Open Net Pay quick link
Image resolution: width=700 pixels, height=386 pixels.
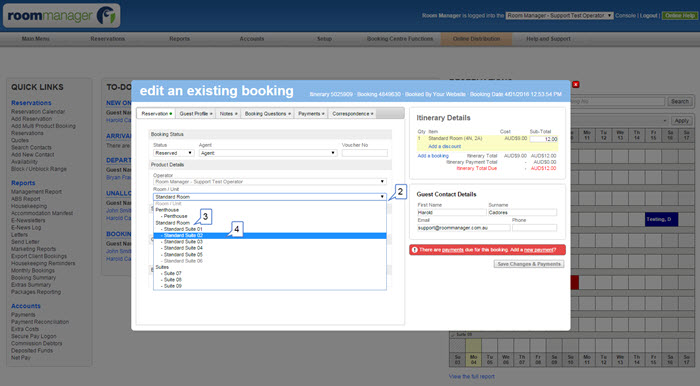pos(21,358)
